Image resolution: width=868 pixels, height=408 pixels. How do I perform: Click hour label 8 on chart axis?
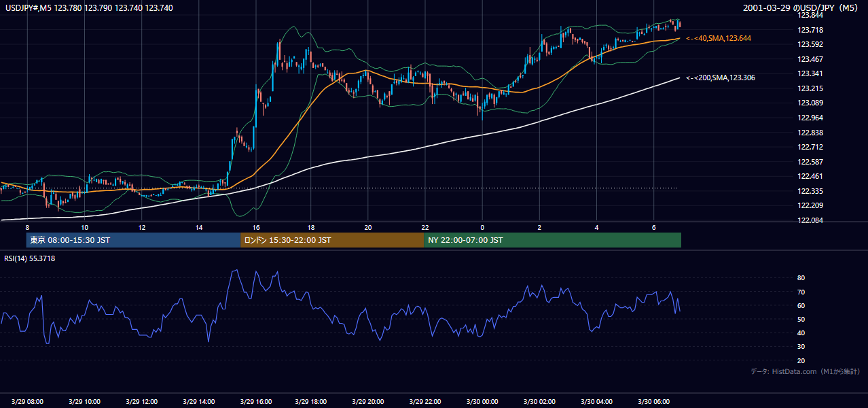tap(27, 227)
